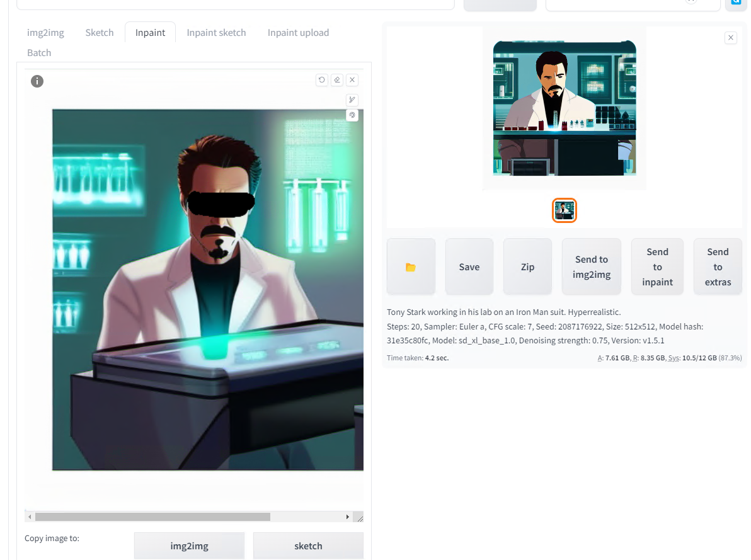Copy image to sketch
The height and width of the screenshot is (560, 751).
pos(309,546)
